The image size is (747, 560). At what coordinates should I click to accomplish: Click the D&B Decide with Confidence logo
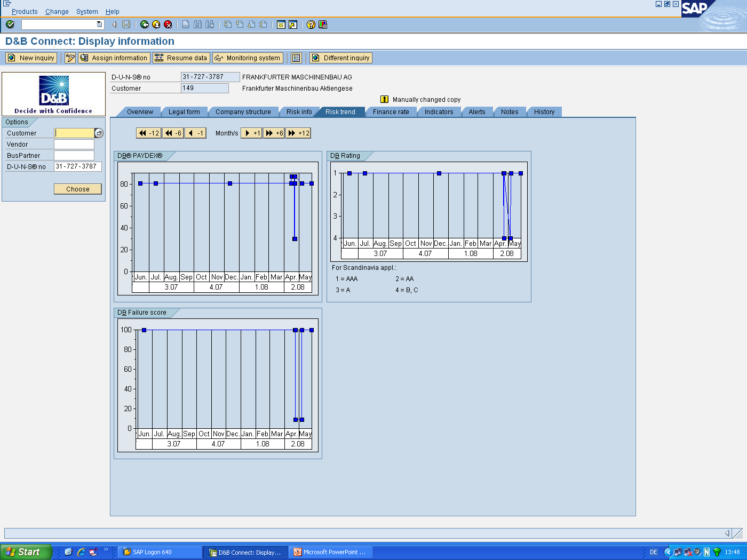pos(54,94)
